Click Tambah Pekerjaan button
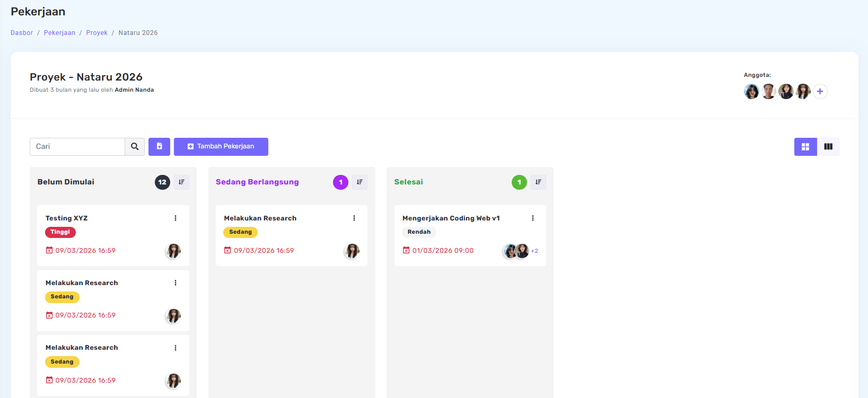 click(x=221, y=147)
